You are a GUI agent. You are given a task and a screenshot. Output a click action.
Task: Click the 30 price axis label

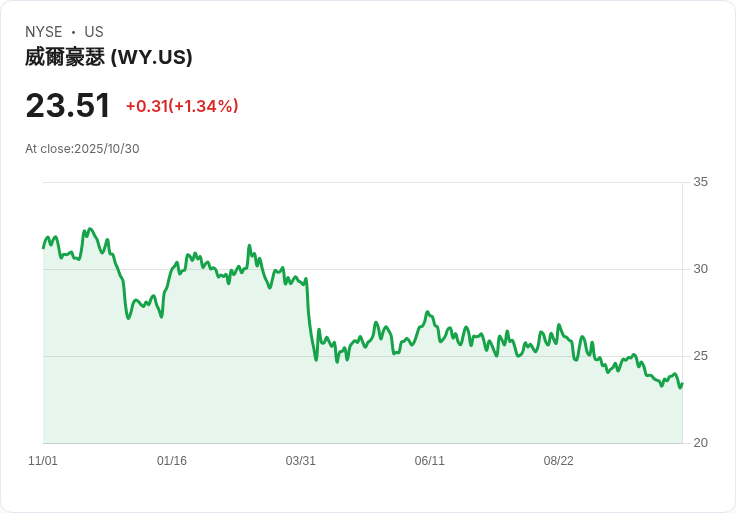click(x=700, y=269)
